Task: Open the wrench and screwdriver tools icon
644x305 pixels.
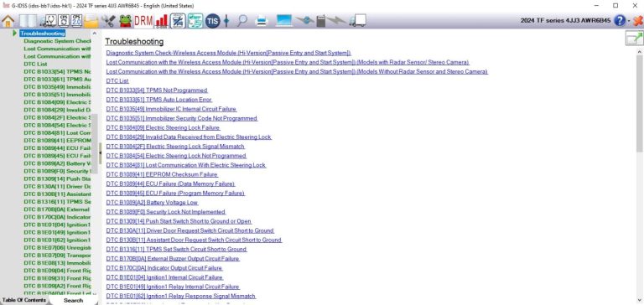Action: coord(109,20)
